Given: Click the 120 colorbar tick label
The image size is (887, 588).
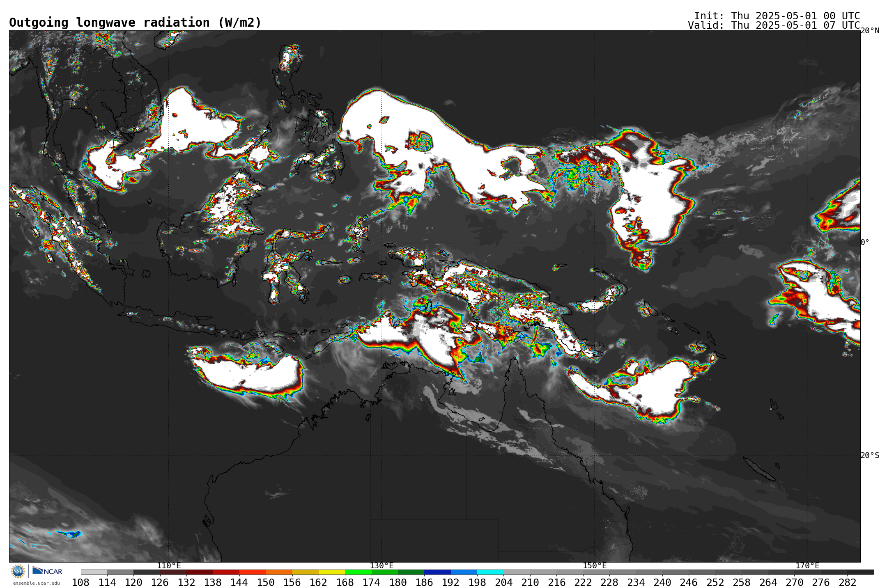Looking at the screenshot, I should [x=133, y=582].
